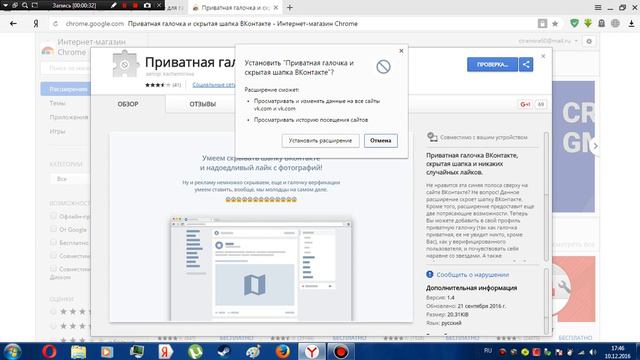Click the description panel scrollbar

click(x=546, y=196)
